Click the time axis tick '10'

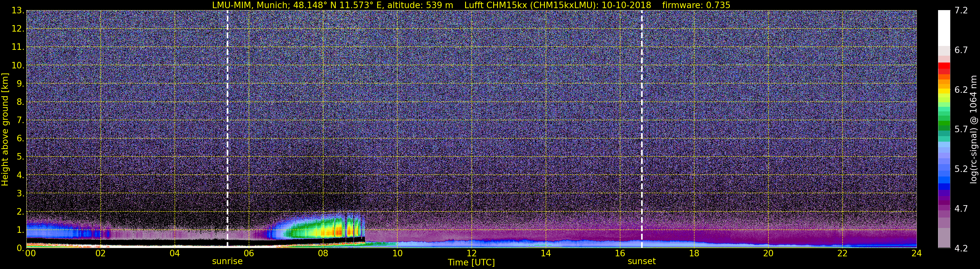[397, 253]
